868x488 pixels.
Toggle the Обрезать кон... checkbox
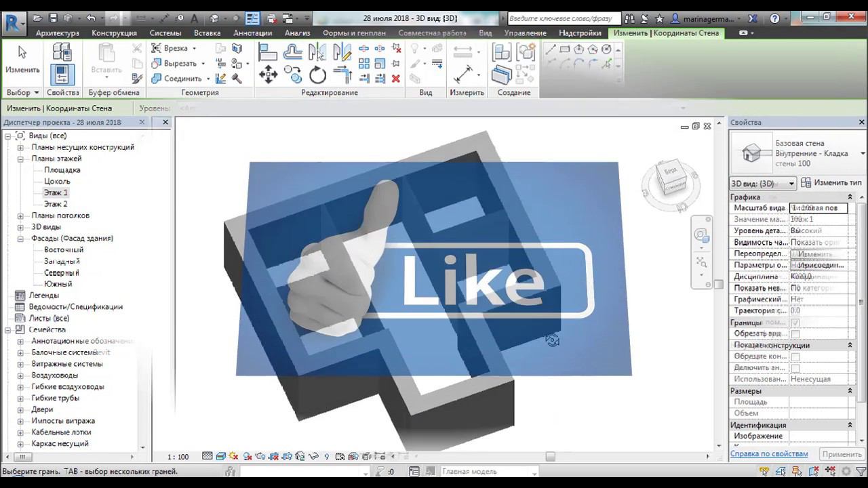tap(795, 357)
